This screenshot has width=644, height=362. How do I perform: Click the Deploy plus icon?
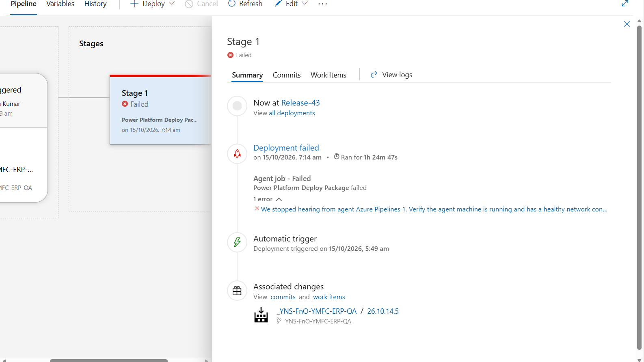click(134, 4)
